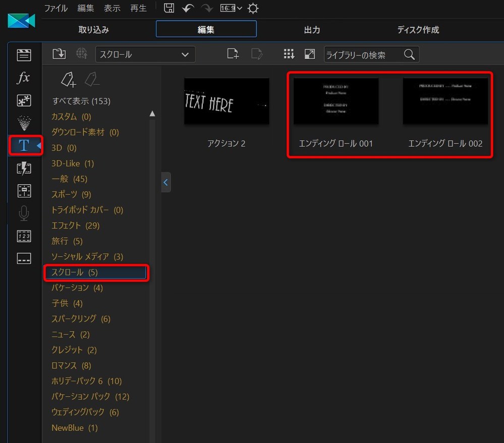Image resolution: width=504 pixels, height=443 pixels.
Task: Click the undo arrow icon
Action: click(188, 8)
